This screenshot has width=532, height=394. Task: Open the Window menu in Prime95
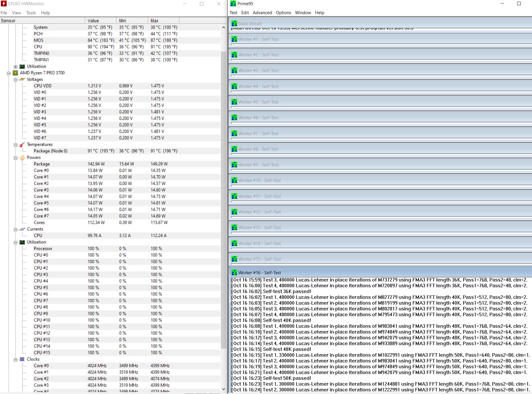coord(303,13)
